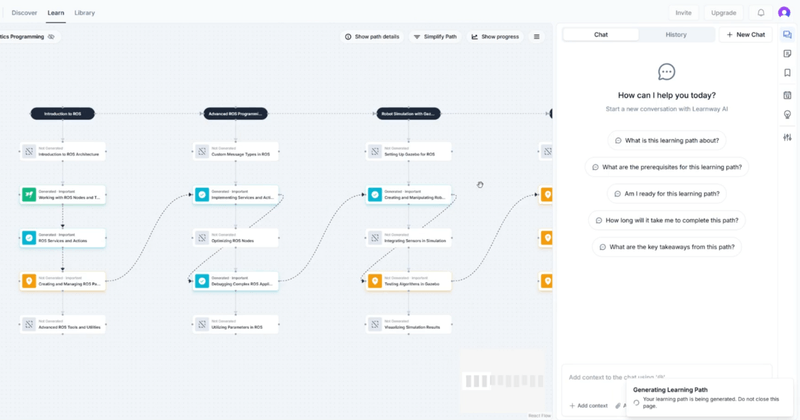Click 'Integrating Sensors in Simulation' node title
This screenshot has height=420, width=800.
pos(415,240)
